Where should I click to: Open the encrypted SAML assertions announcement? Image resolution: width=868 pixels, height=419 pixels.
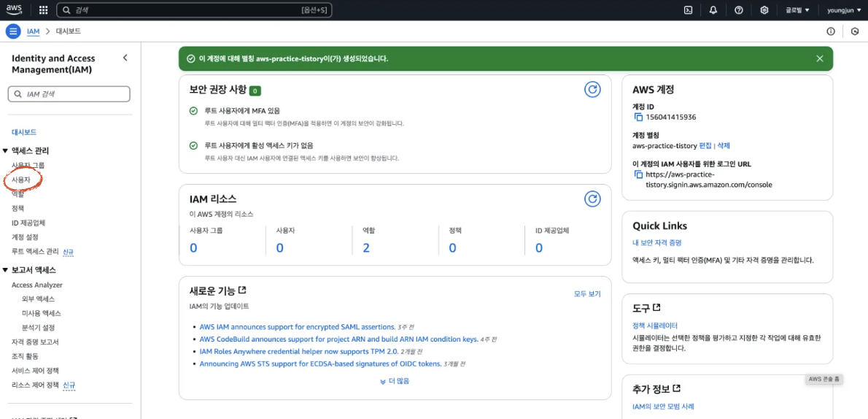[298, 327]
